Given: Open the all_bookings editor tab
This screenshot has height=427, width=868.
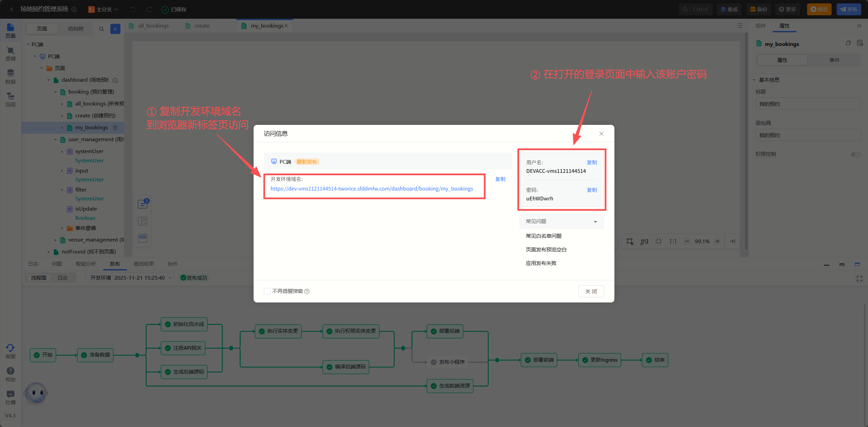Looking at the screenshot, I should coord(153,26).
